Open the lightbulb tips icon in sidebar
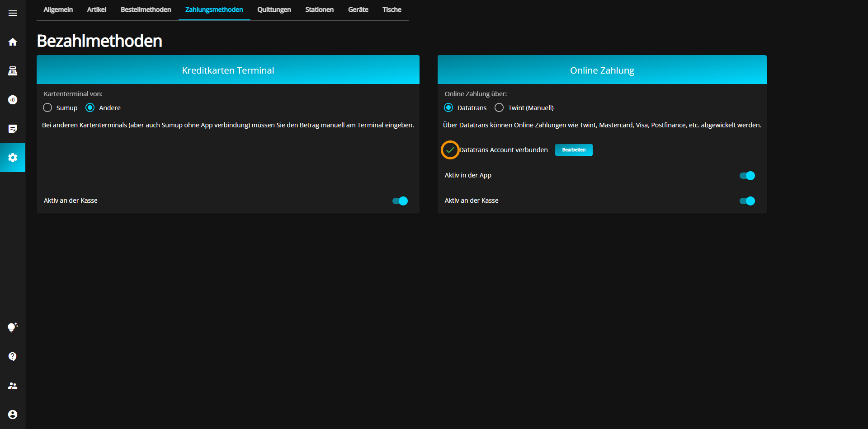The width and height of the screenshot is (868, 429). click(x=13, y=327)
